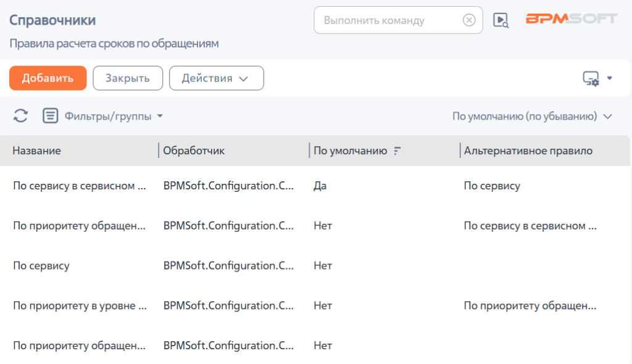This screenshot has height=364, width=632.
Task: Click handler cell in По сервису row
Action: pos(228,266)
